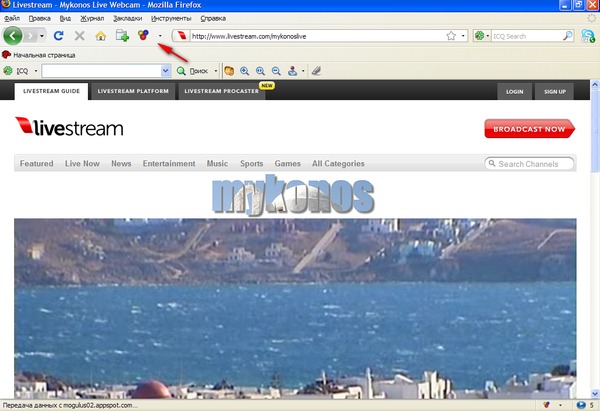Screen dimensions: 600x411
Task: Click the Forward navigation arrow
Action: click(29, 36)
